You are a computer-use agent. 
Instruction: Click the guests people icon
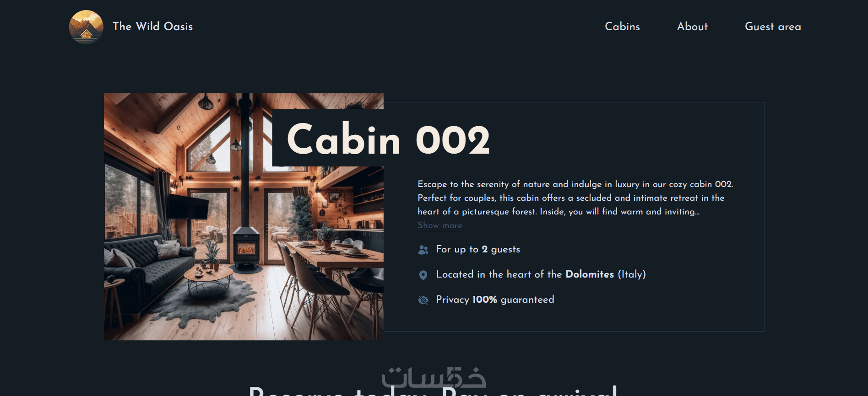point(423,250)
